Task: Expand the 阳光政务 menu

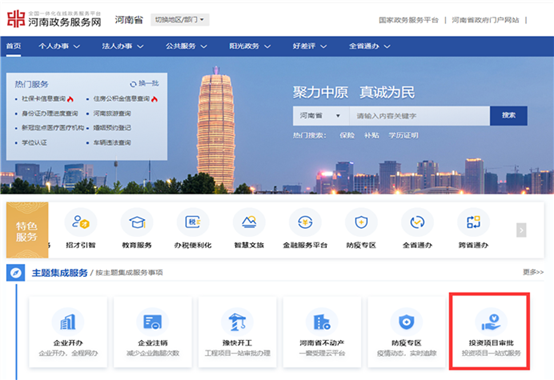Action: pos(250,46)
